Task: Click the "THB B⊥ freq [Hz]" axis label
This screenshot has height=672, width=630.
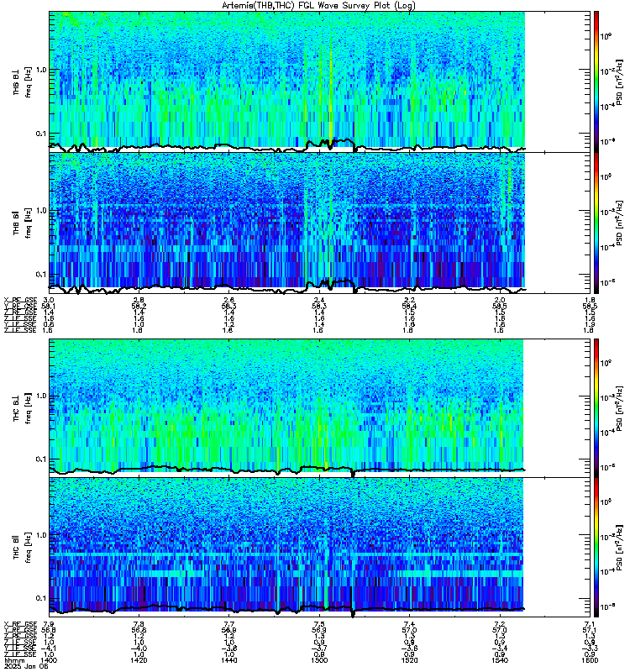Action: click(x=22, y=81)
